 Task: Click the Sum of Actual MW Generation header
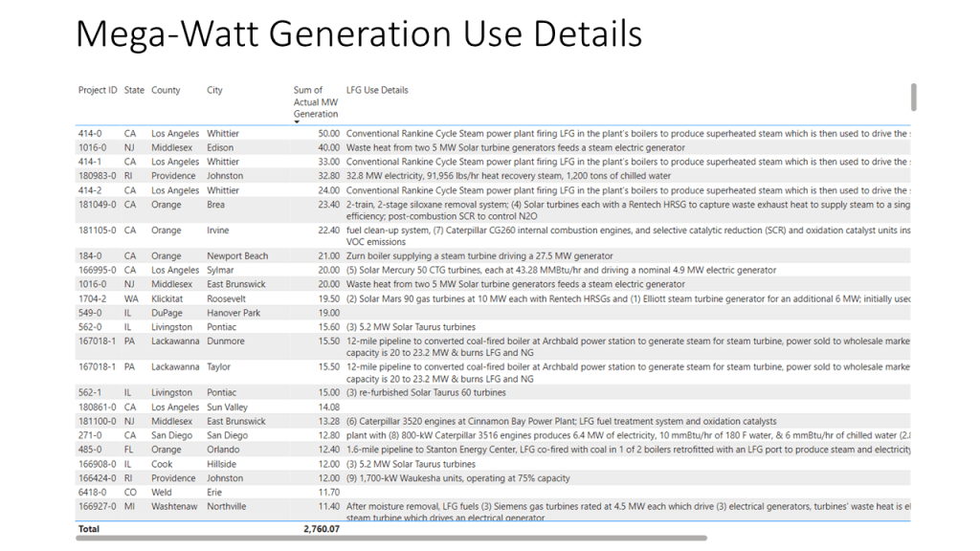pos(315,101)
